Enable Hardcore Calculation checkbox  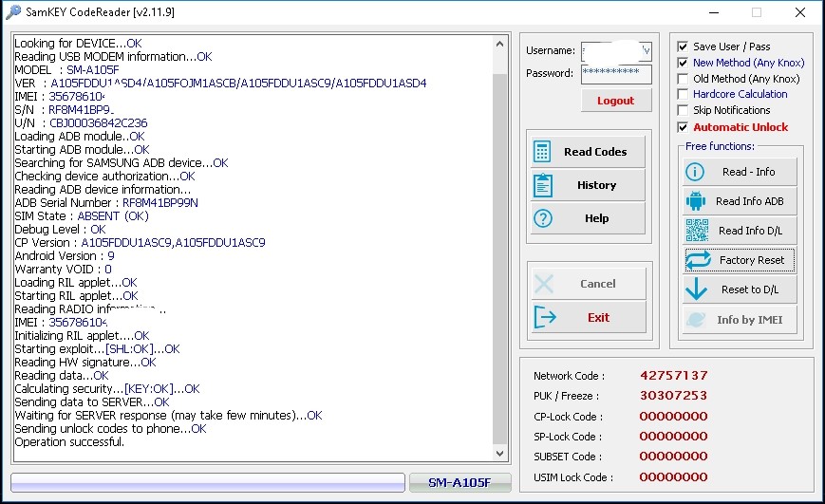tap(683, 94)
